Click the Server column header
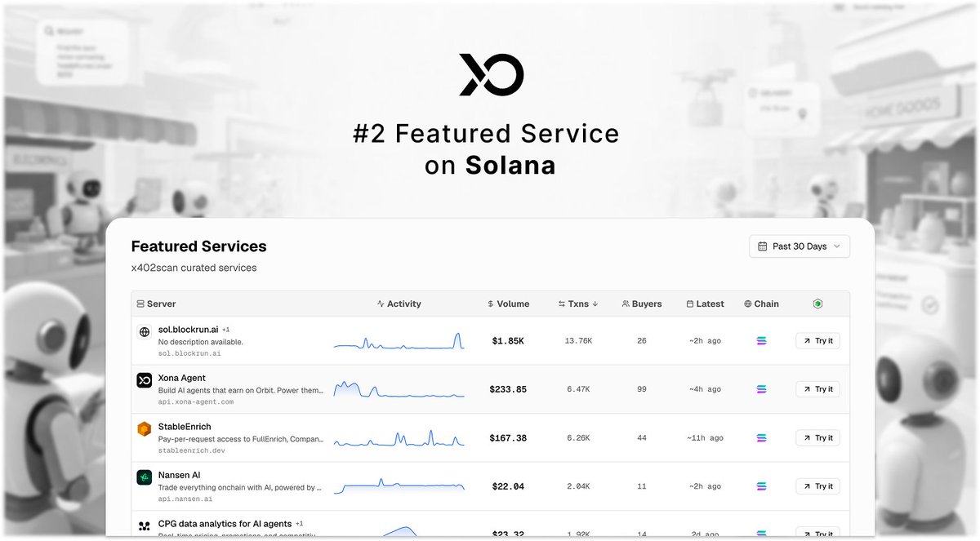The image size is (980, 541). pyautogui.click(x=156, y=304)
